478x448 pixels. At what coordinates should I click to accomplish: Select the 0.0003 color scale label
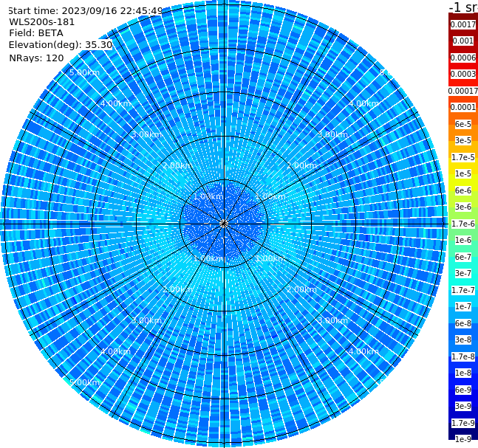coord(463,74)
